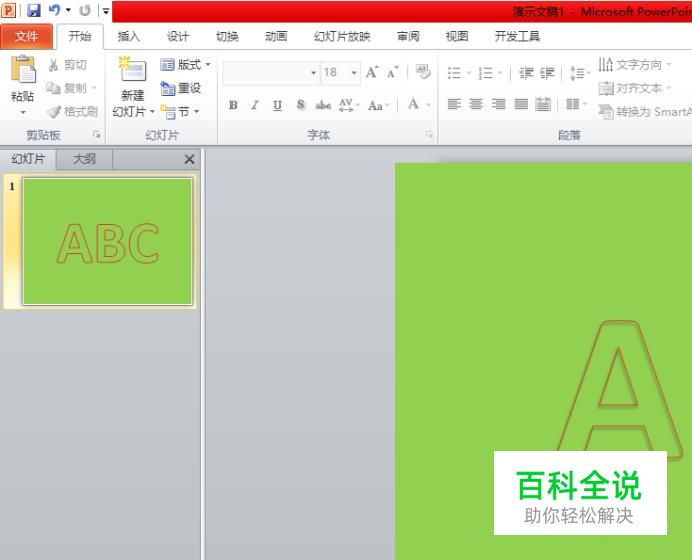The image size is (692, 560).
Task: Click the decrease indent level icon
Action: [526, 73]
